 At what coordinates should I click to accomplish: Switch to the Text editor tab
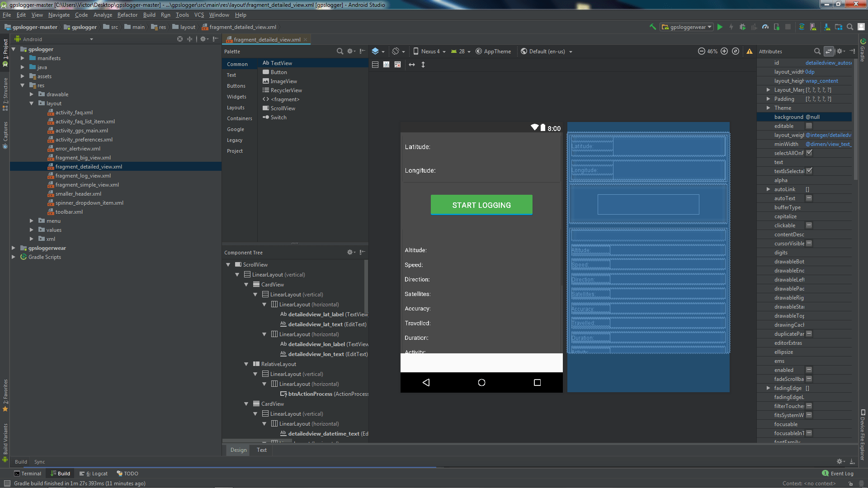[x=261, y=450]
